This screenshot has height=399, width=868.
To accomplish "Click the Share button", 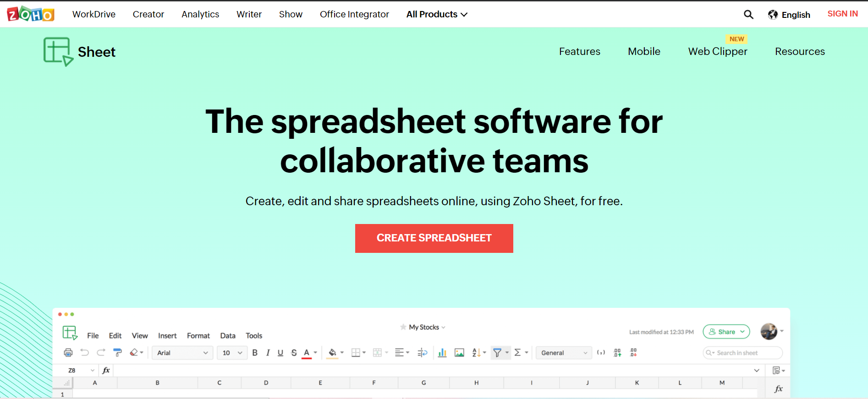I will click(x=726, y=332).
